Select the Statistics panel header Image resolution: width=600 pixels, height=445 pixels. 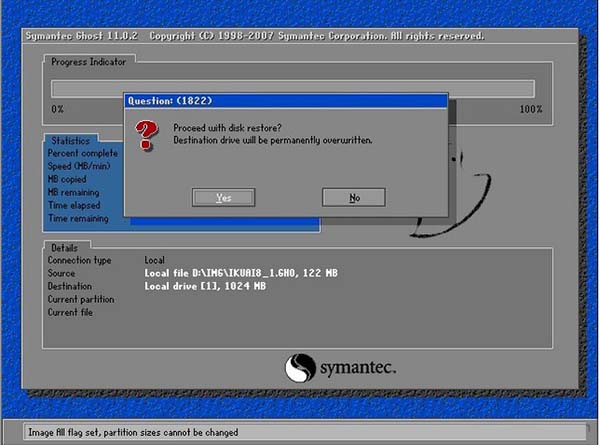click(x=71, y=141)
